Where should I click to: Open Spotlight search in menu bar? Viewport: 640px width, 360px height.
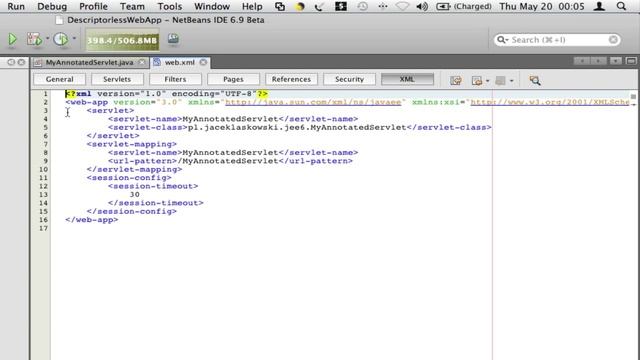coord(621,7)
